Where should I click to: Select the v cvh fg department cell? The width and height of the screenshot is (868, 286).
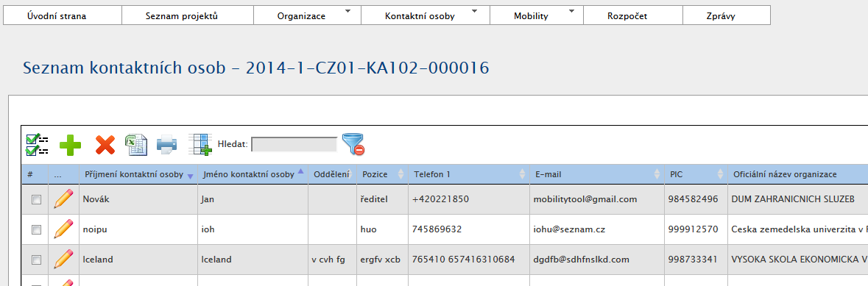(332, 259)
